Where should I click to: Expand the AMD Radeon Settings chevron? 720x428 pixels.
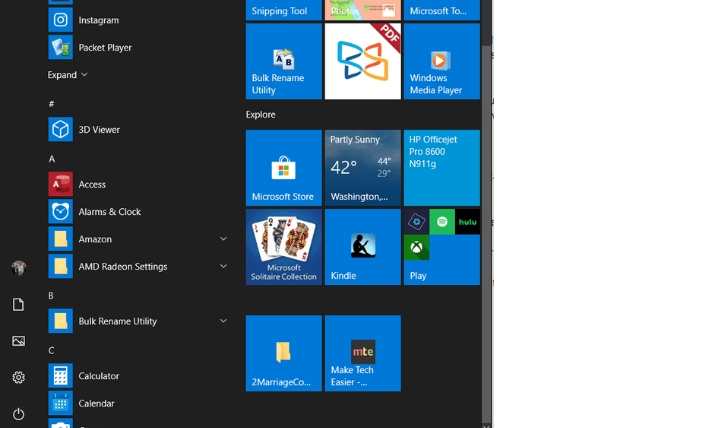point(223,266)
